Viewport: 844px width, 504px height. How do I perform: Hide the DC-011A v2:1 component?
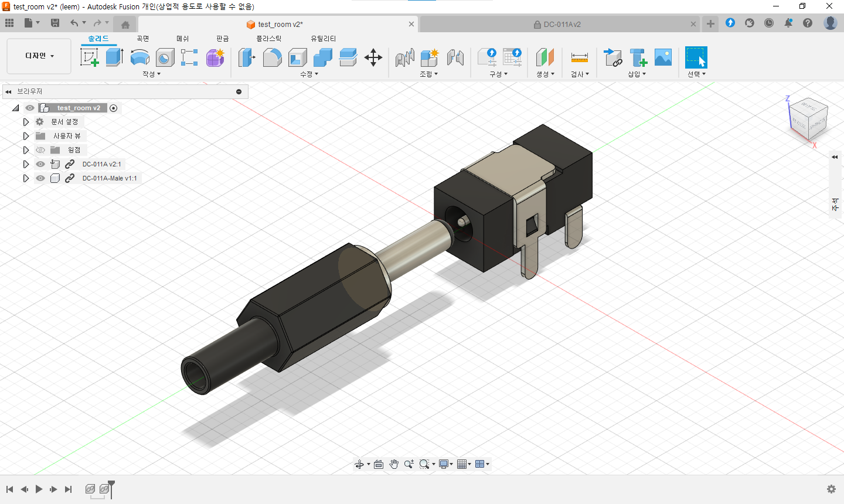click(x=40, y=164)
